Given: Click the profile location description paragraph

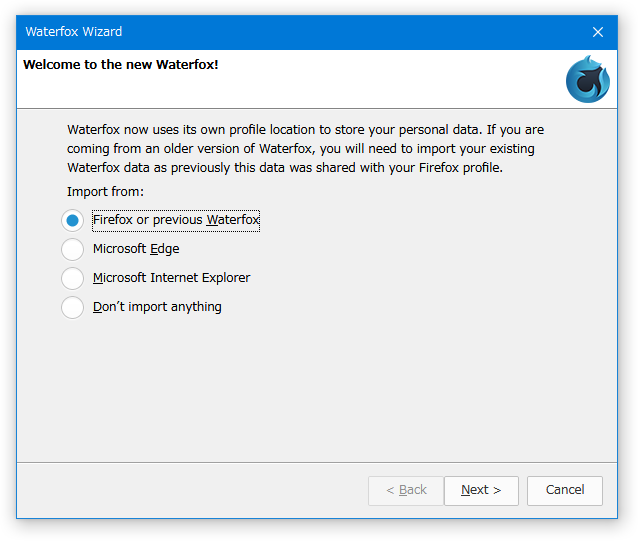Looking at the screenshot, I should 305,148.
